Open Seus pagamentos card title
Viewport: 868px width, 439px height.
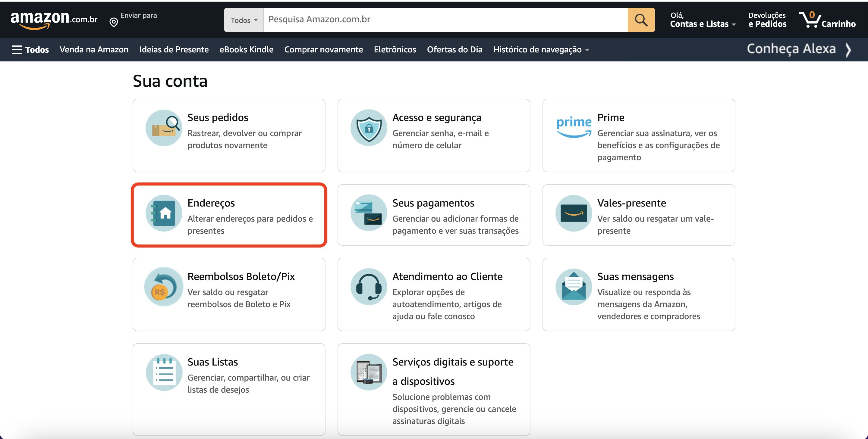point(433,203)
